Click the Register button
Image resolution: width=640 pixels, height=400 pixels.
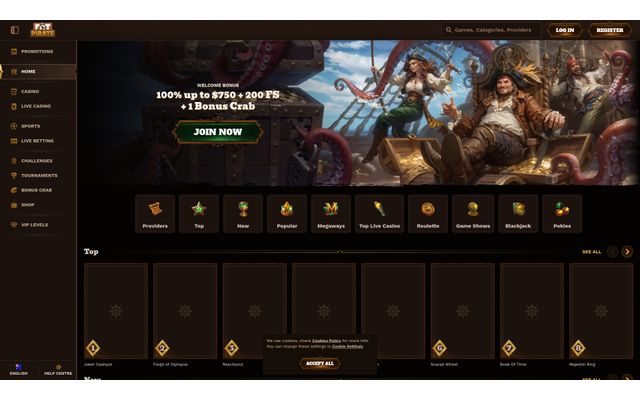tap(610, 30)
